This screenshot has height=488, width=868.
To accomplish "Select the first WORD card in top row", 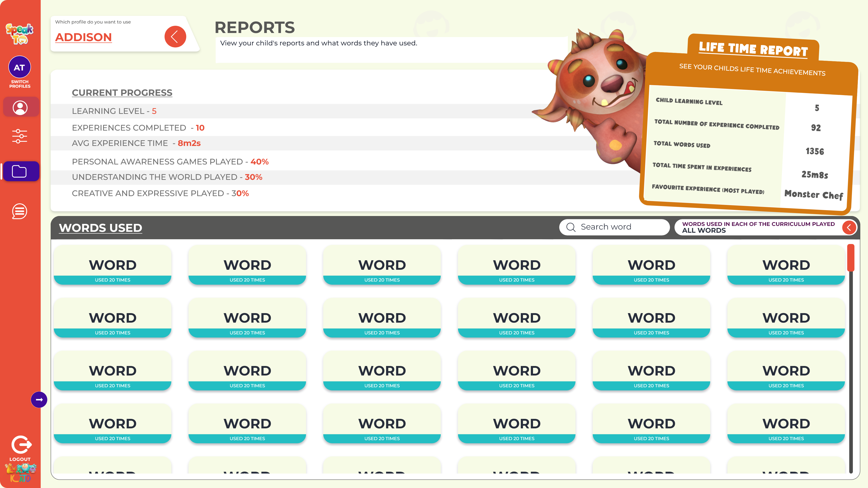I will coord(113,265).
